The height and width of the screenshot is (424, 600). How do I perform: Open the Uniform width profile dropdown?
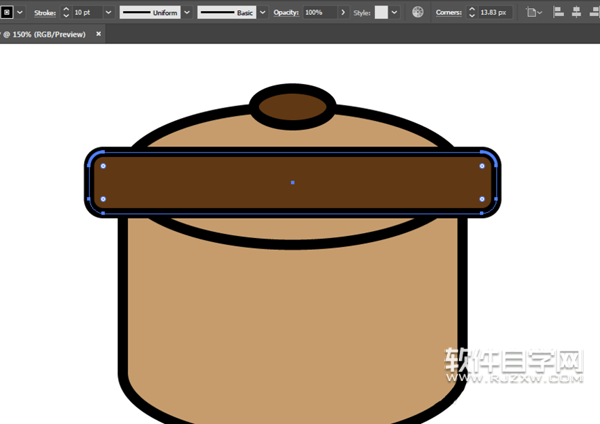tap(187, 12)
